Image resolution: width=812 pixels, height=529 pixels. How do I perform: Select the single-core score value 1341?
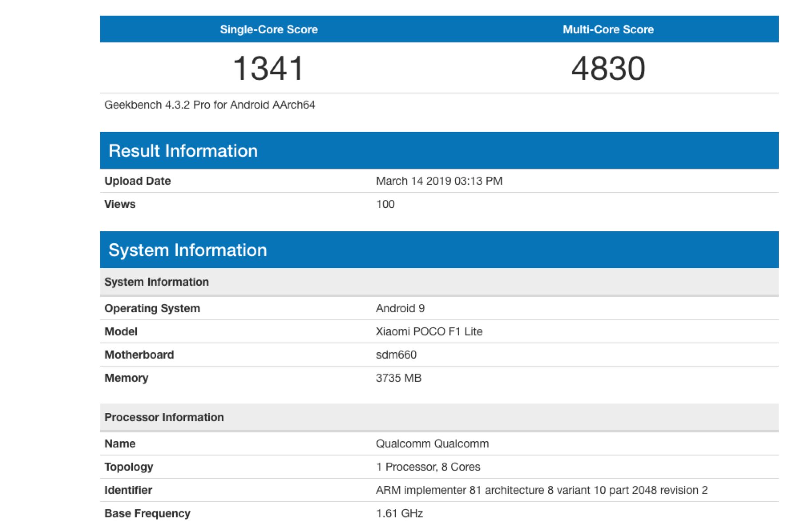point(269,68)
